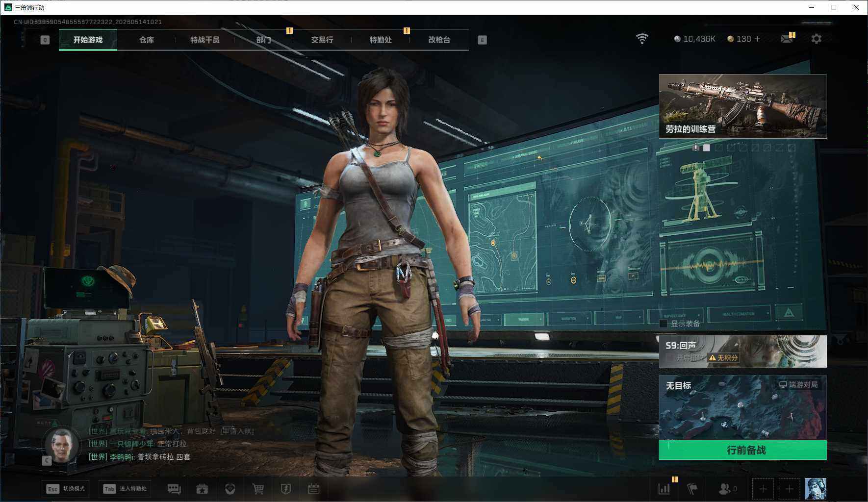Click the first empty squad slot plus
This screenshot has height=502, width=868.
pyautogui.click(x=763, y=489)
